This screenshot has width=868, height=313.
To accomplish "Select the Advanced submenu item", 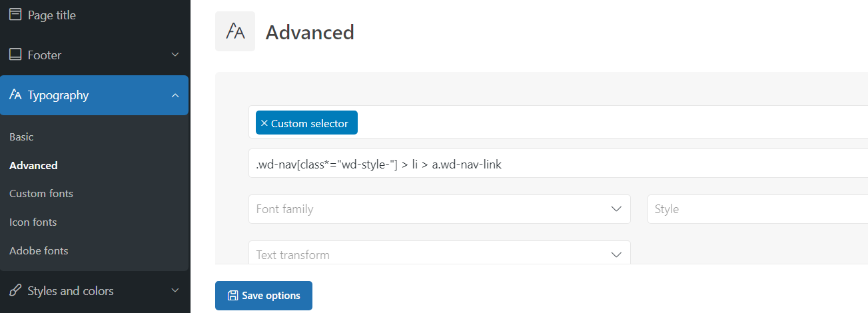I will pyautogui.click(x=33, y=165).
